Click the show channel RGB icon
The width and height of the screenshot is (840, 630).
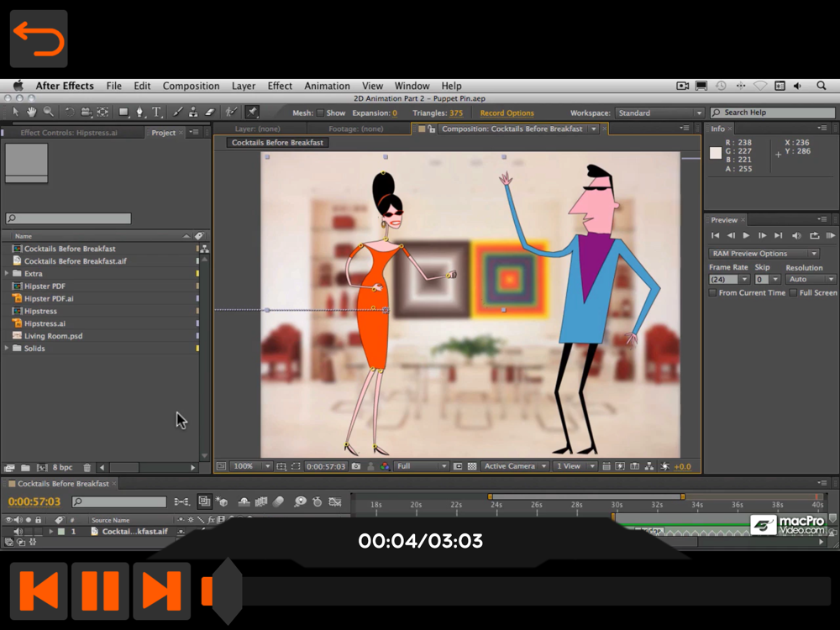point(385,466)
